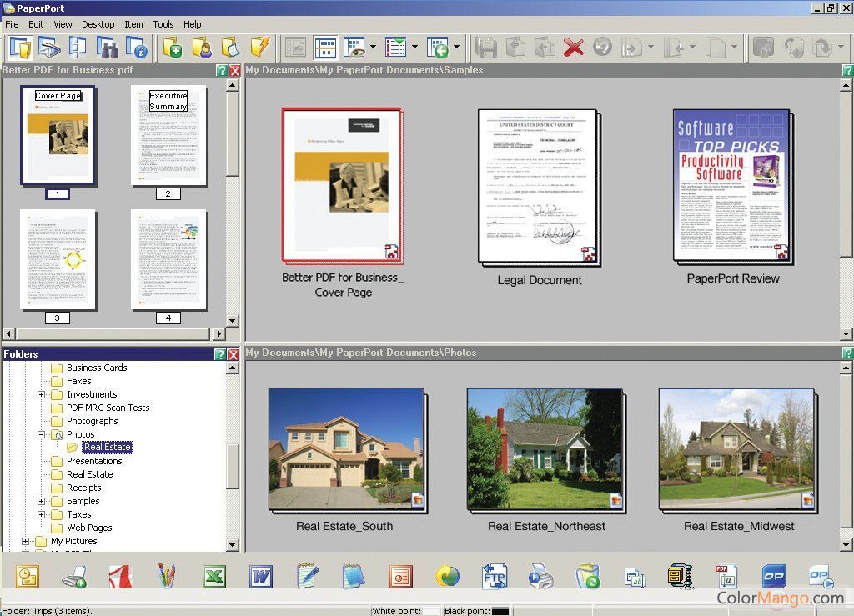The image size is (854, 616).
Task: Toggle the thumbnail view button in toolbar
Action: click(x=324, y=47)
